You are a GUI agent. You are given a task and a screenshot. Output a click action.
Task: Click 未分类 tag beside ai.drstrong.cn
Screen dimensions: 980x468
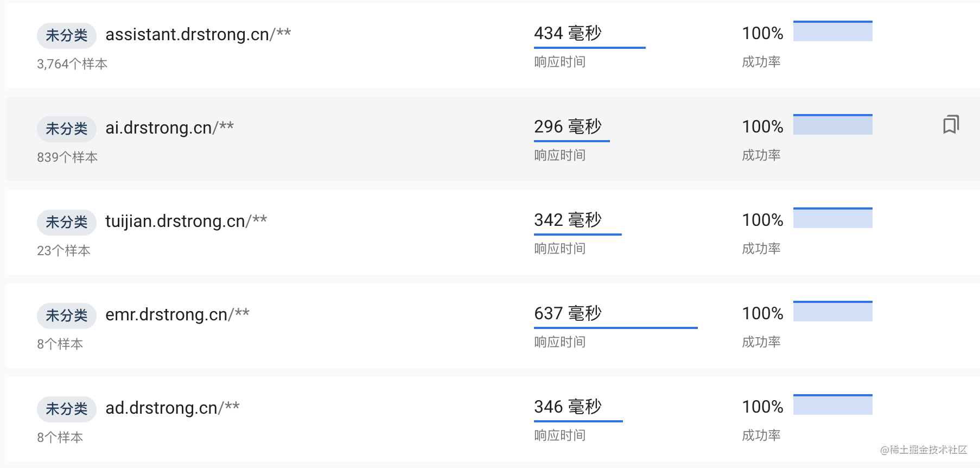67,129
